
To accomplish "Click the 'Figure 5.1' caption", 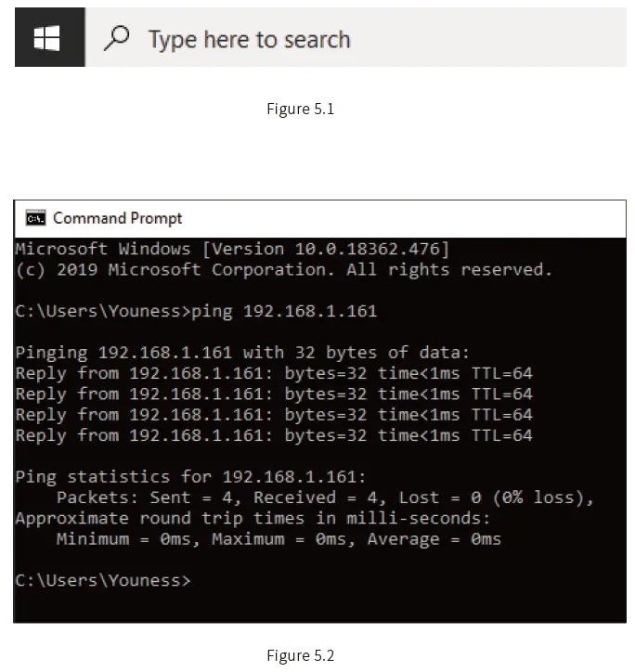I will [x=300, y=109].
